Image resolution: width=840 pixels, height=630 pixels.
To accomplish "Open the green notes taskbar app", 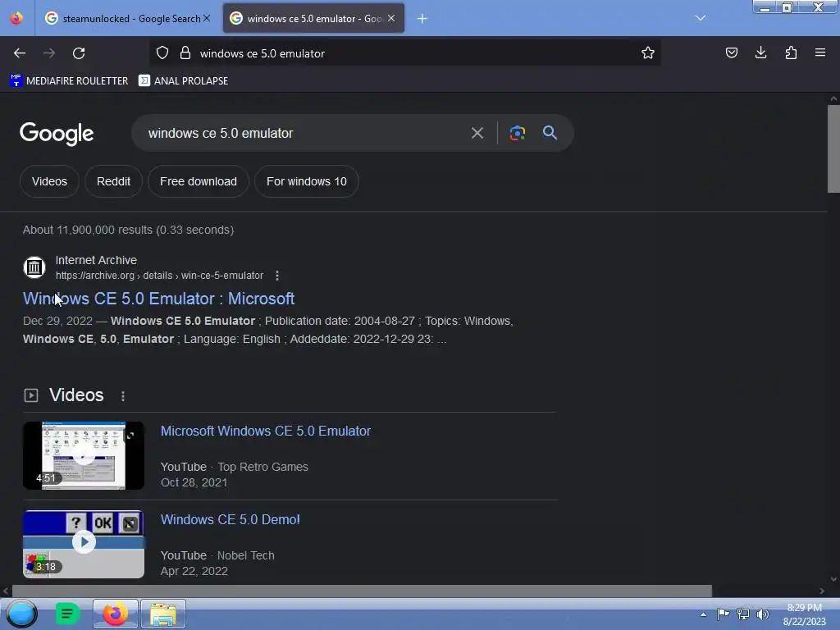I will [x=67, y=614].
